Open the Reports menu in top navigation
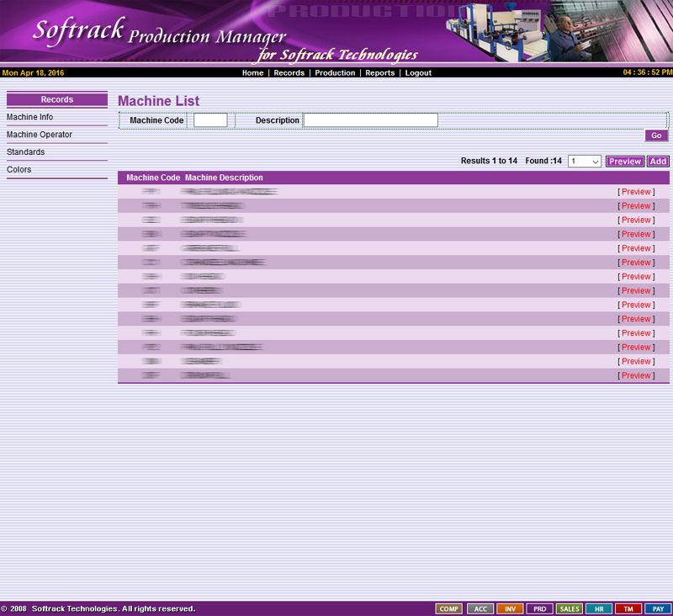 (x=379, y=73)
